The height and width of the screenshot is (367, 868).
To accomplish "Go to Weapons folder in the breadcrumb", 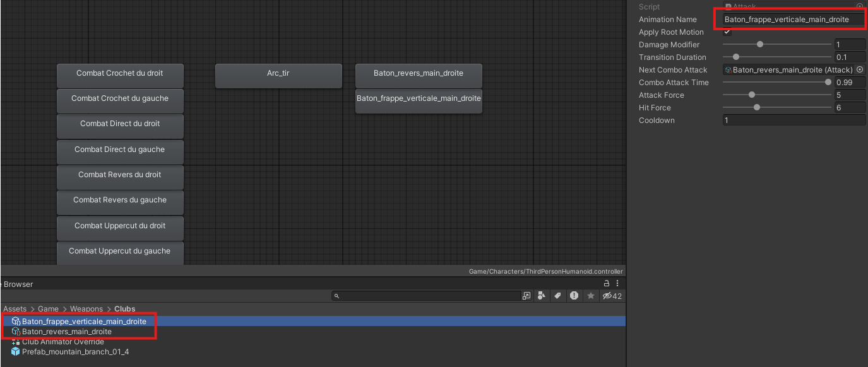I will pos(86,309).
